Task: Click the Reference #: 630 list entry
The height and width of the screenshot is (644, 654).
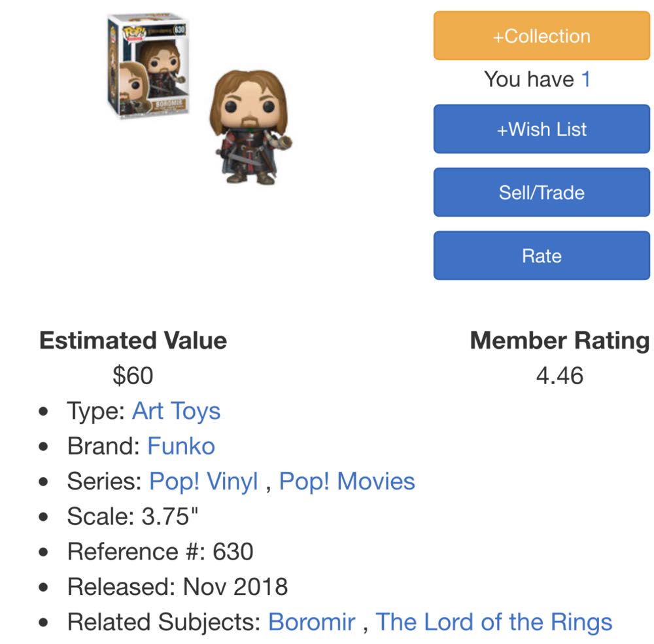Action: [x=160, y=550]
